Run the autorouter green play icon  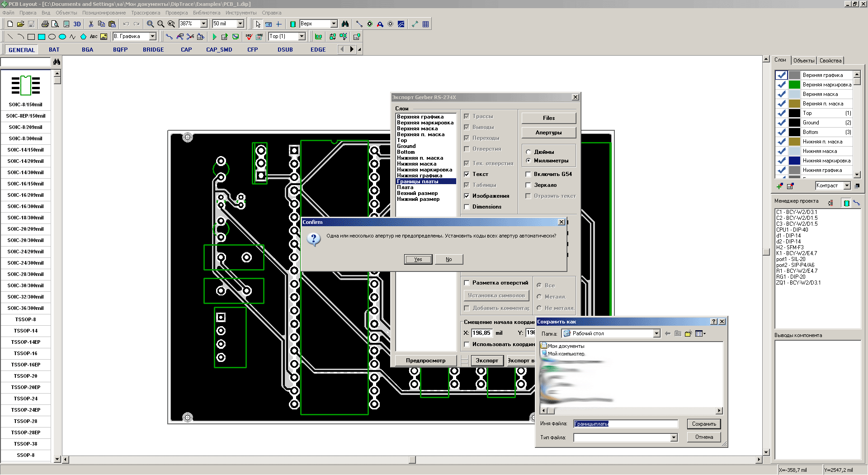pyautogui.click(x=214, y=37)
